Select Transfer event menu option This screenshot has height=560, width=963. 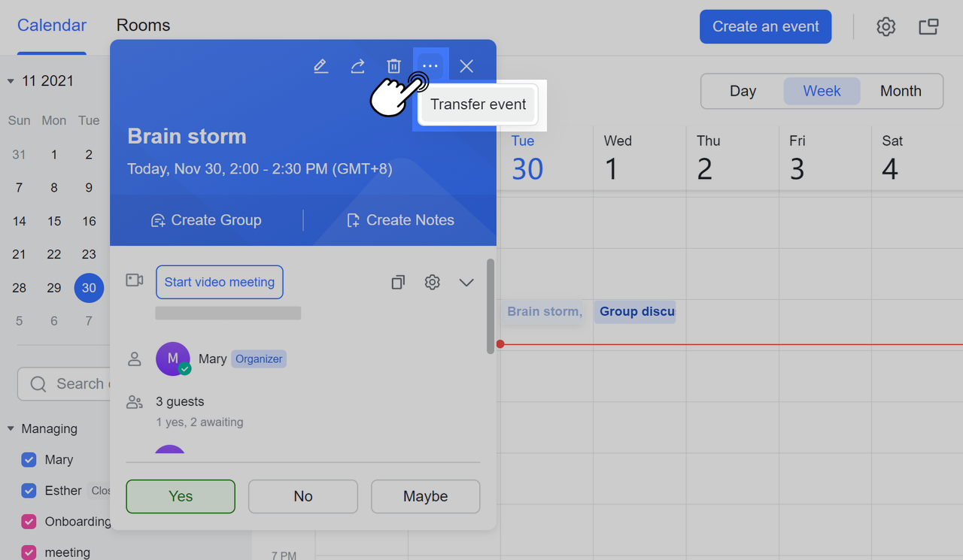click(x=478, y=104)
